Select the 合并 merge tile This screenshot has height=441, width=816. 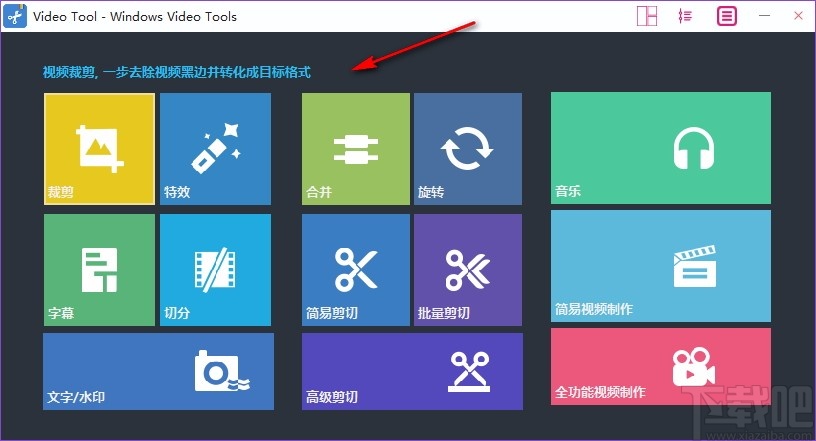[356, 149]
